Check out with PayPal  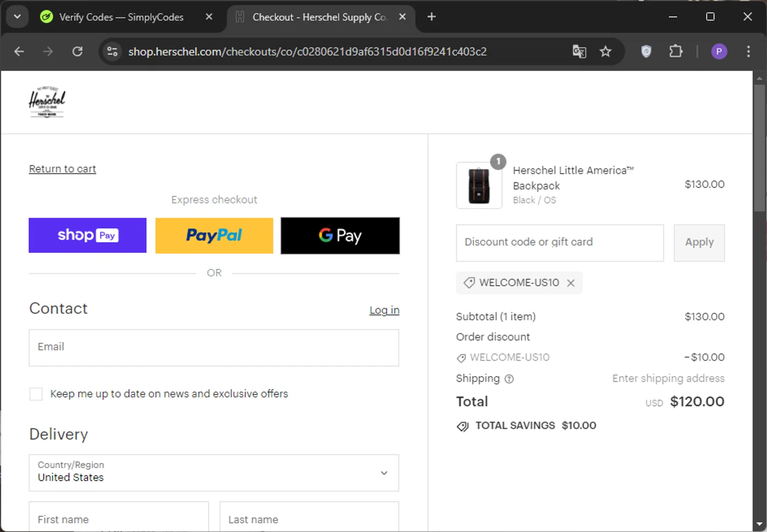click(x=214, y=236)
